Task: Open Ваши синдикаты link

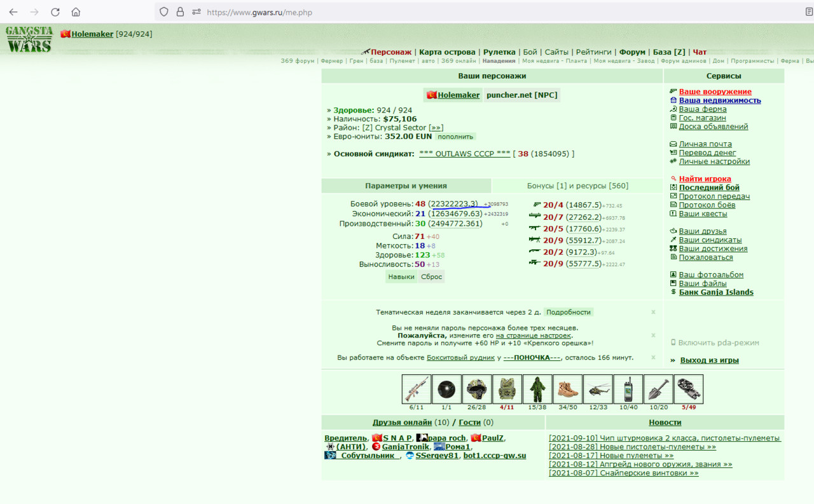Action: pos(710,240)
